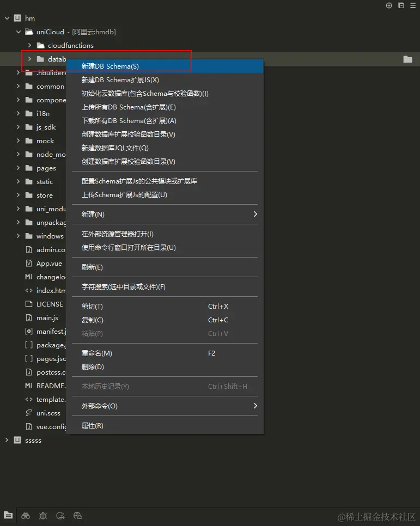Expand the pages folder

(18, 168)
